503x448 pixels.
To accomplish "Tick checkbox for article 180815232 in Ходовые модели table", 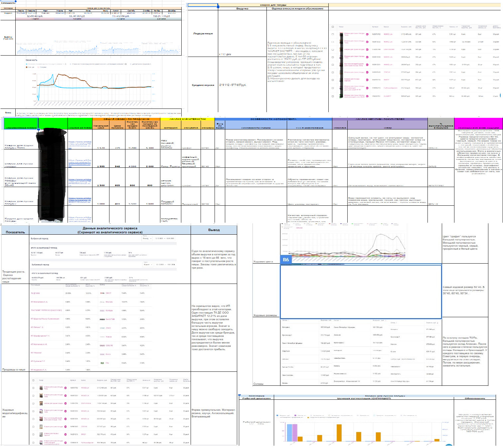I will point(33,396).
